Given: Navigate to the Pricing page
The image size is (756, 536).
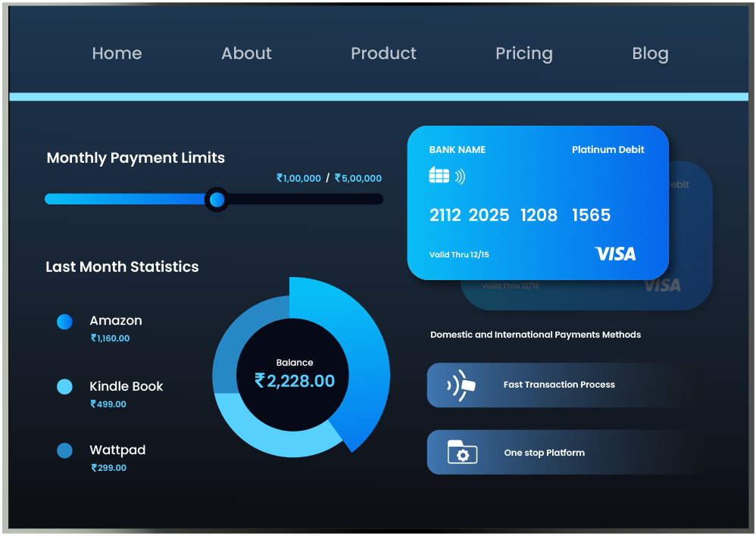Looking at the screenshot, I should tap(523, 54).
